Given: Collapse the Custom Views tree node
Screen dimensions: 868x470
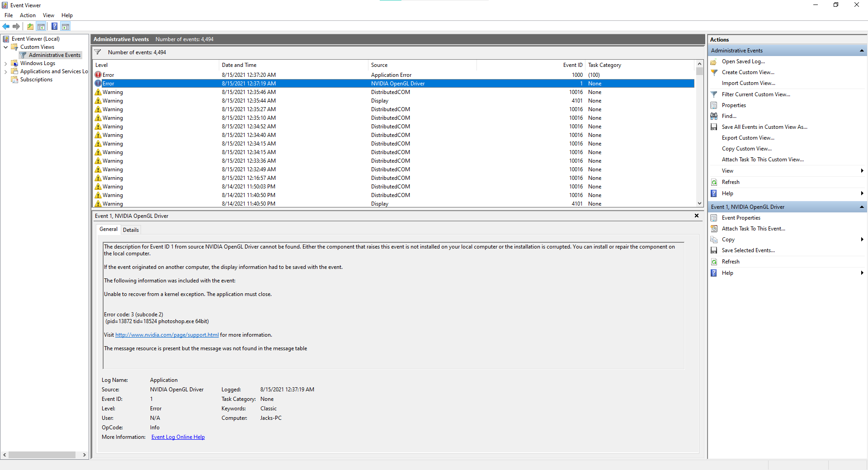Looking at the screenshot, I should pyautogui.click(x=5, y=47).
